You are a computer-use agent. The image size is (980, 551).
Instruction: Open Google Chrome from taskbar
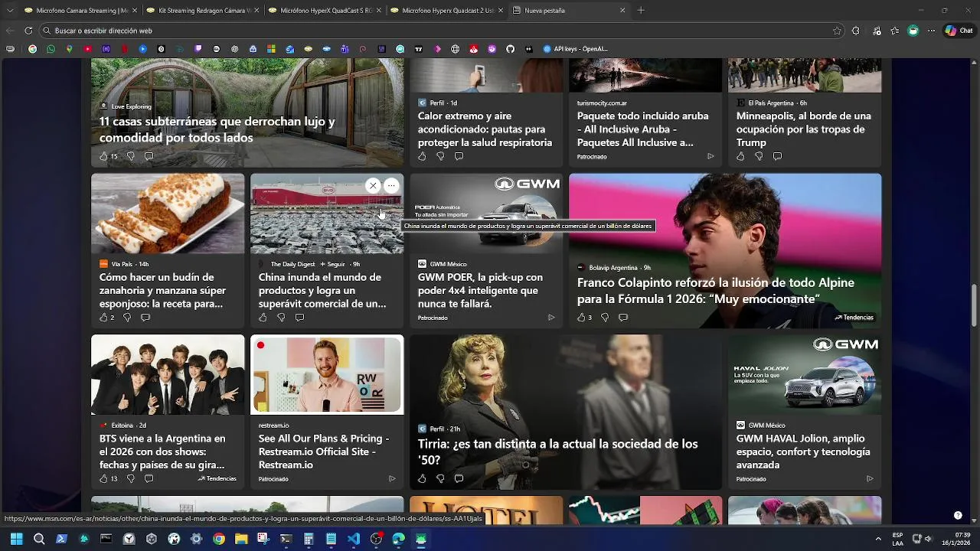[x=219, y=539]
